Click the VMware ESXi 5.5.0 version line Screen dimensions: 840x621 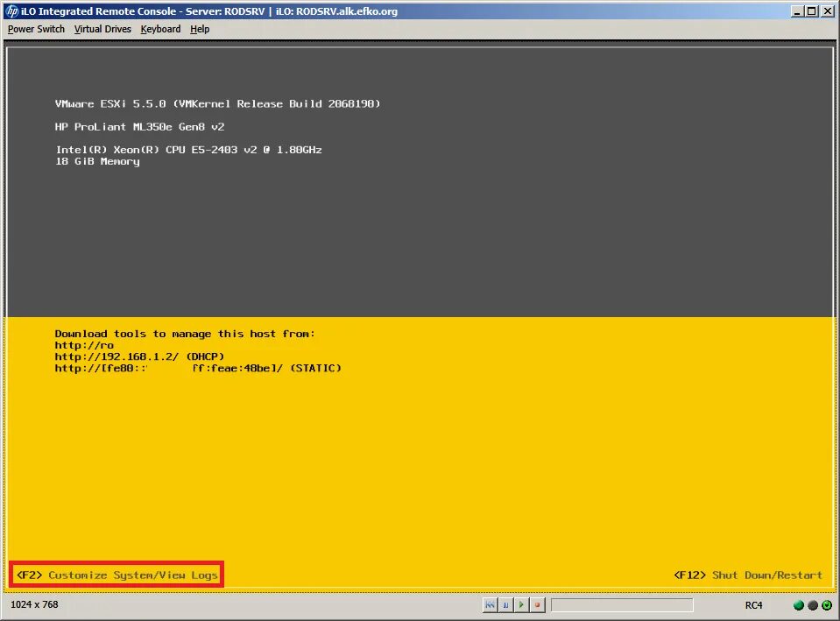pos(217,103)
